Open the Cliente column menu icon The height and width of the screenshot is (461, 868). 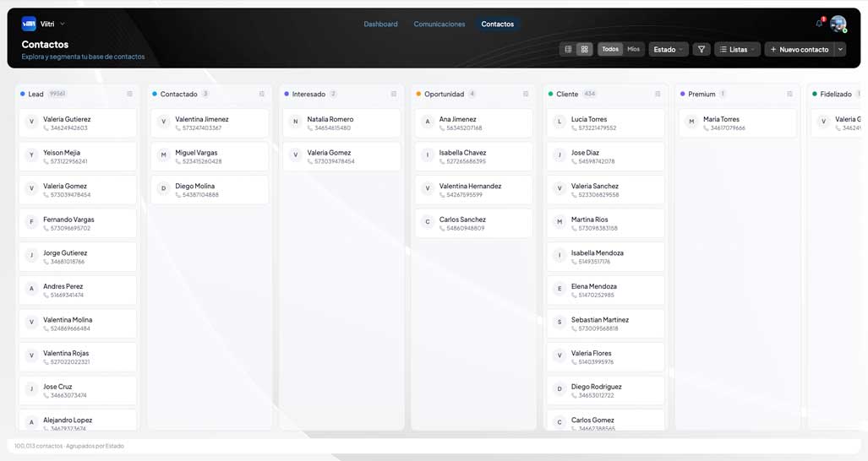(658, 94)
